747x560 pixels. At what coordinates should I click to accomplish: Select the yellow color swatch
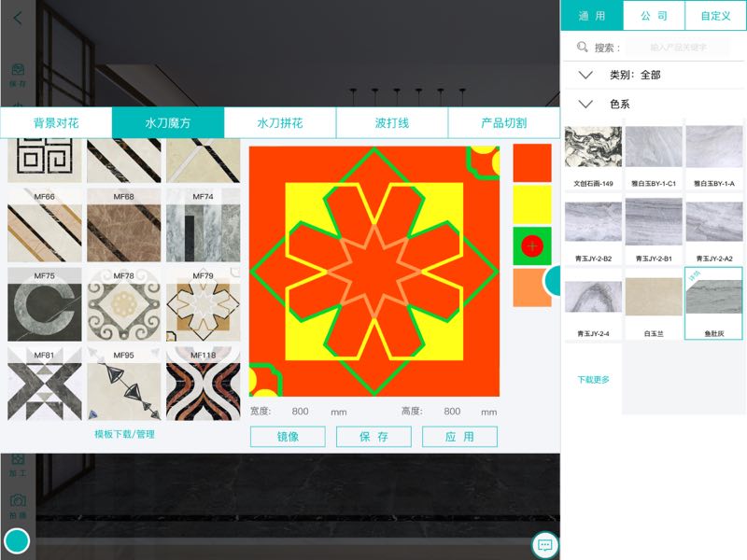point(532,204)
